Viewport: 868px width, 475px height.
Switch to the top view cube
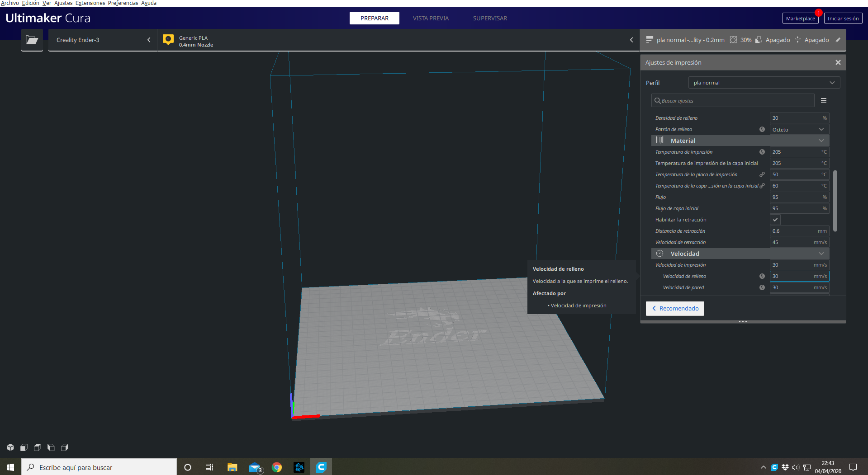coord(38,447)
